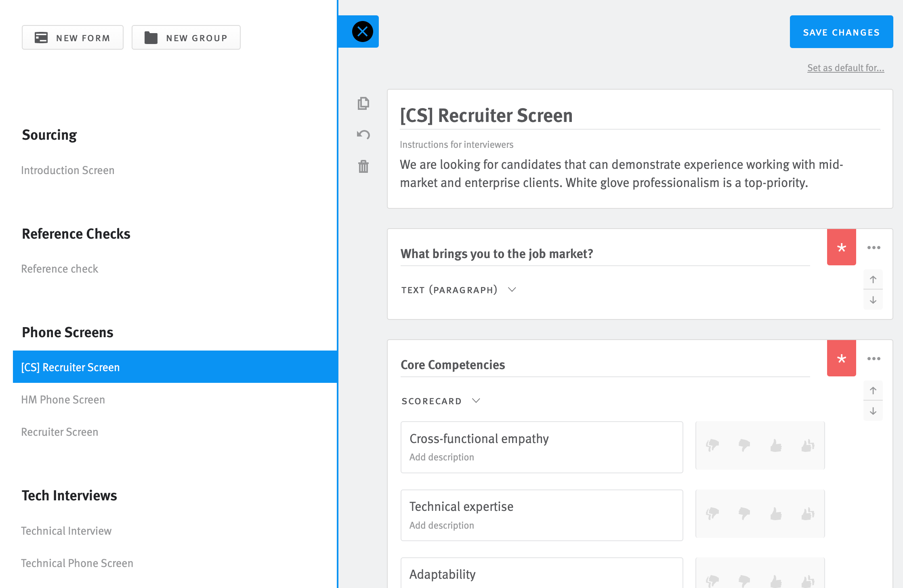Undo the last form change
The height and width of the screenshot is (588, 903).
click(x=363, y=135)
